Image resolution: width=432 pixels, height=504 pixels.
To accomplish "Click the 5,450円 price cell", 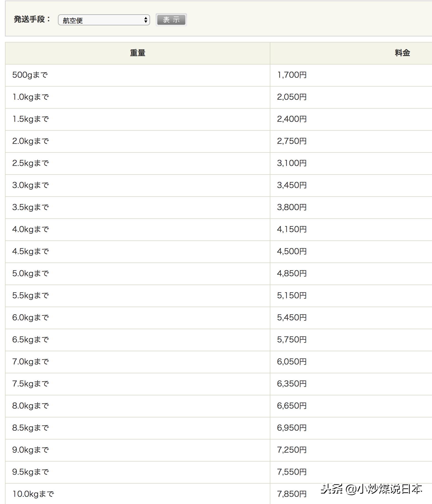I will pos(292,318).
